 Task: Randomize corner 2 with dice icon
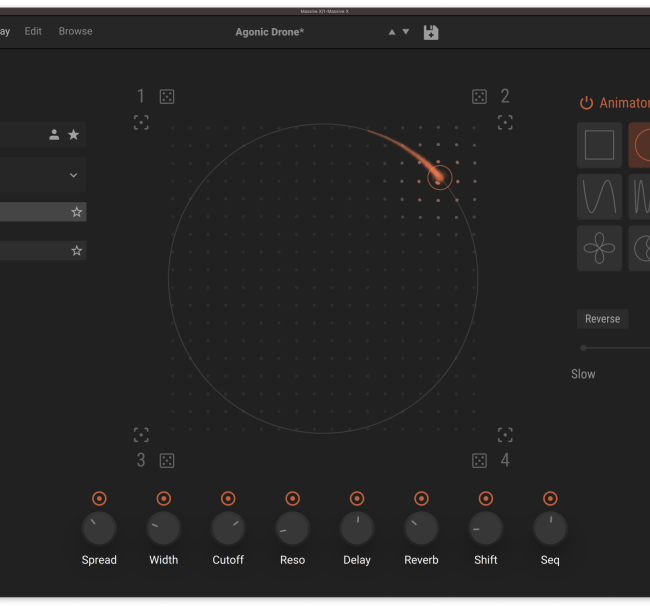click(x=479, y=96)
